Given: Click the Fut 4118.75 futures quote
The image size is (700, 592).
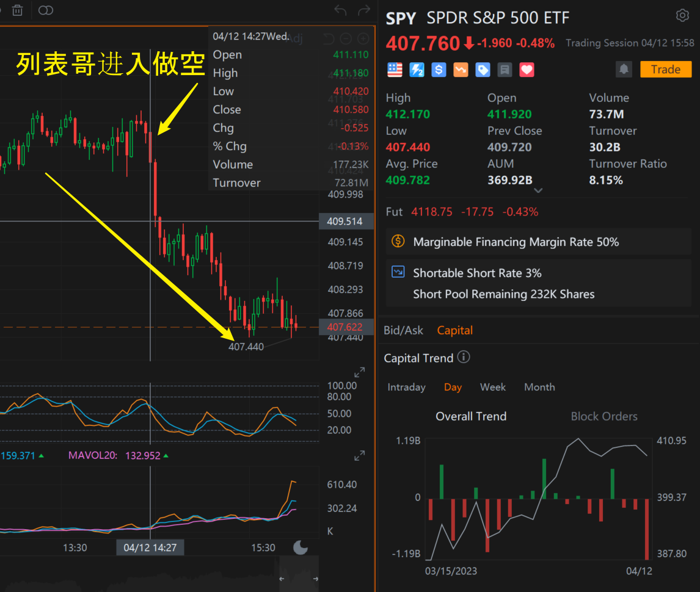Looking at the screenshot, I should pos(462,212).
